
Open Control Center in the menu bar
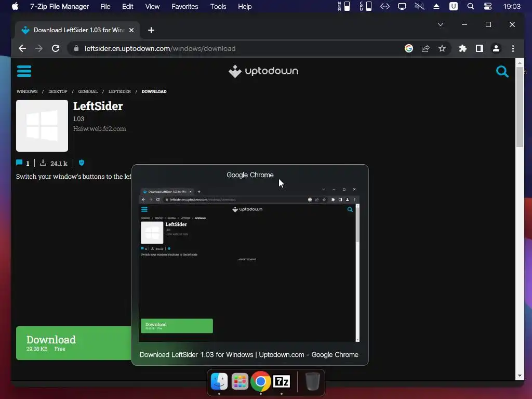(x=487, y=6)
